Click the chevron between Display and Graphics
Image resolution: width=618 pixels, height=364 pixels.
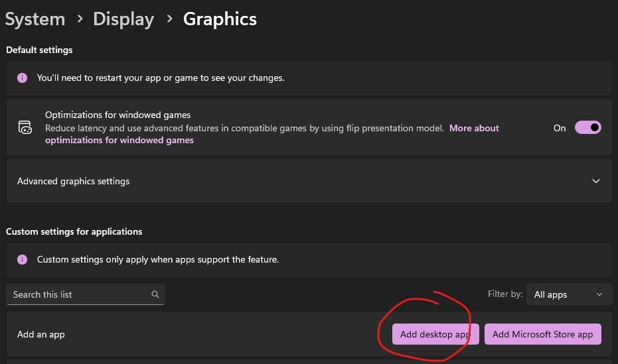point(169,19)
